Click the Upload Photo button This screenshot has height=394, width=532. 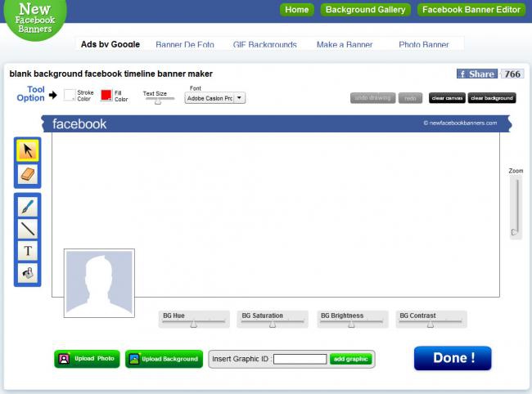87,359
